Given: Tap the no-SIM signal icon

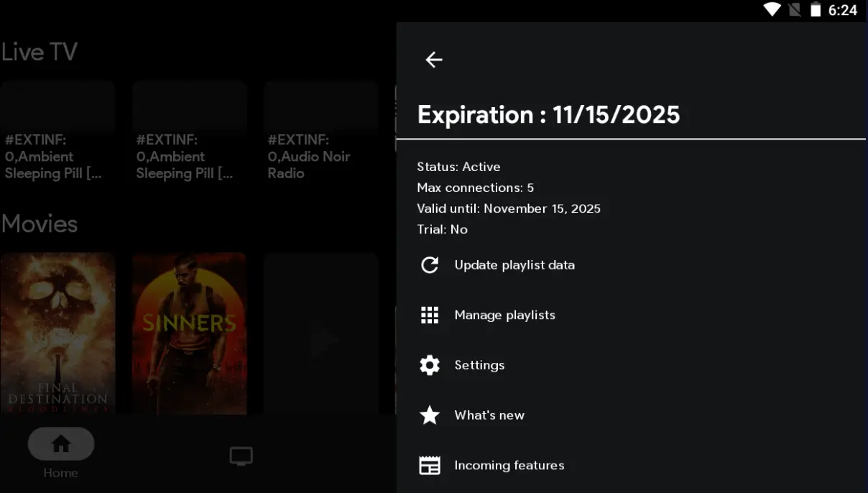Looking at the screenshot, I should click(795, 9).
